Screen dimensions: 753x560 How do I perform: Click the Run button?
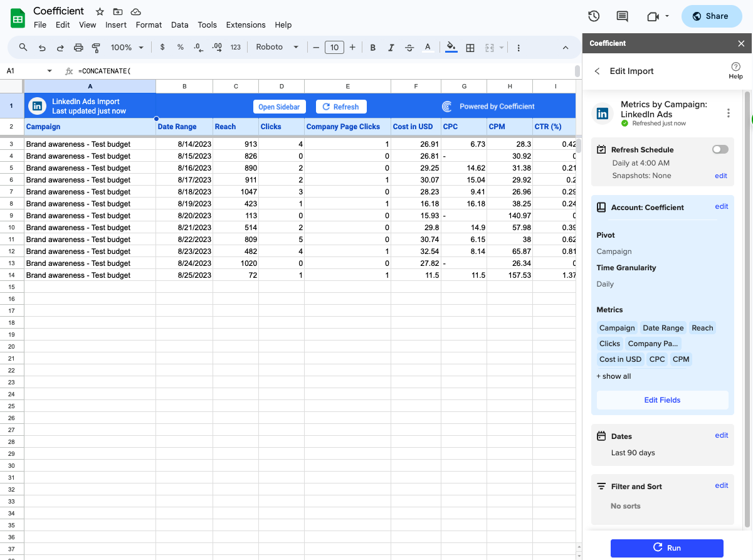(667, 547)
